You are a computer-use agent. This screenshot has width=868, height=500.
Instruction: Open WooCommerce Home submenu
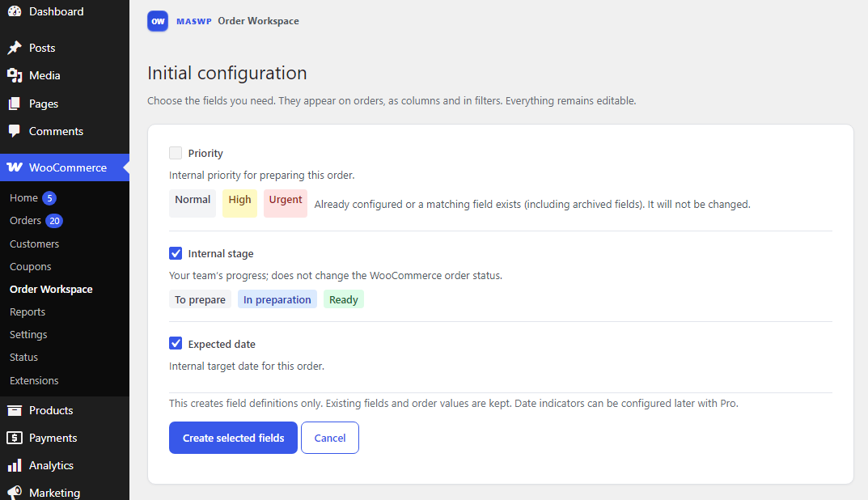point(23,197)
